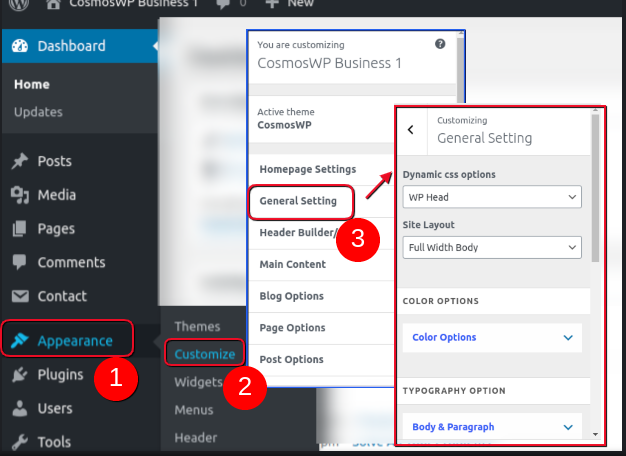Select the Updates submenu item
Viewport: 626px width, 456px height.
pyautogui.click(x=38, y=112)
